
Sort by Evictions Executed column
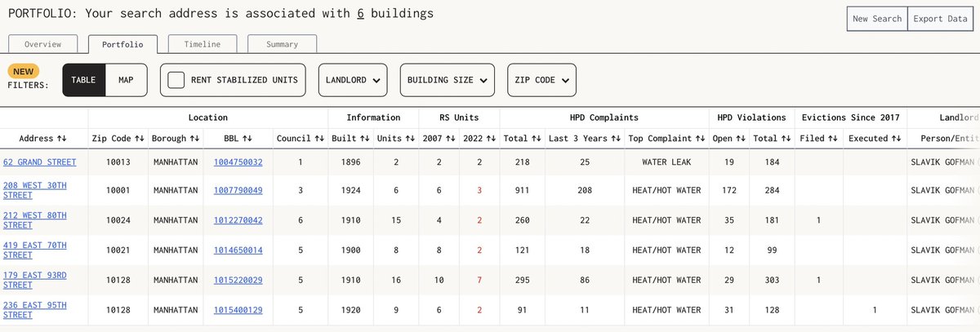(874, 139)
